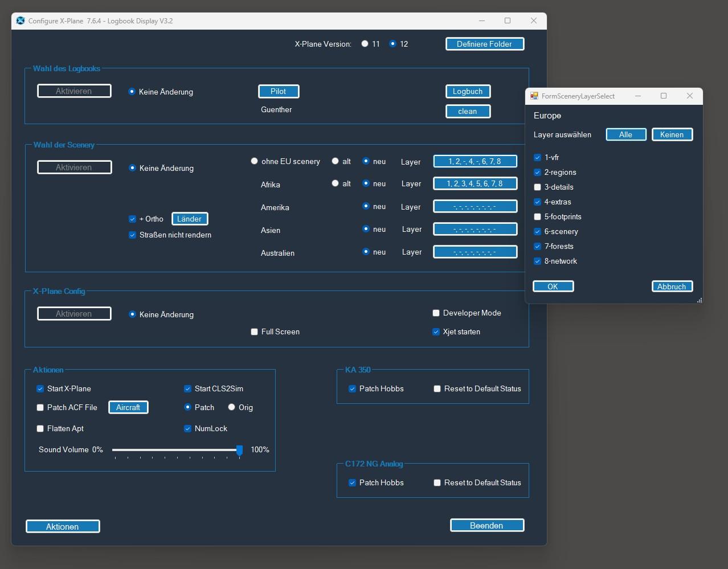Select the Orig radio button
Screen dimensions: 728x569
click(231, 407)
